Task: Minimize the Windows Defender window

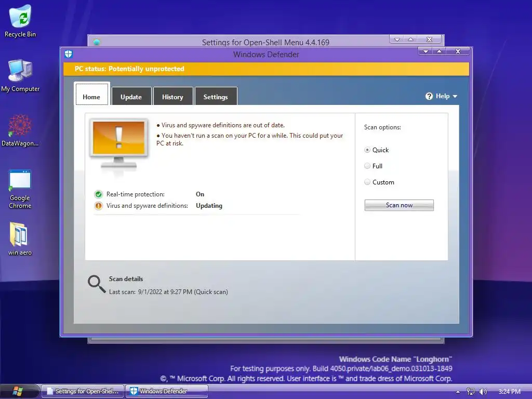Action: click(x=426, y=51)
